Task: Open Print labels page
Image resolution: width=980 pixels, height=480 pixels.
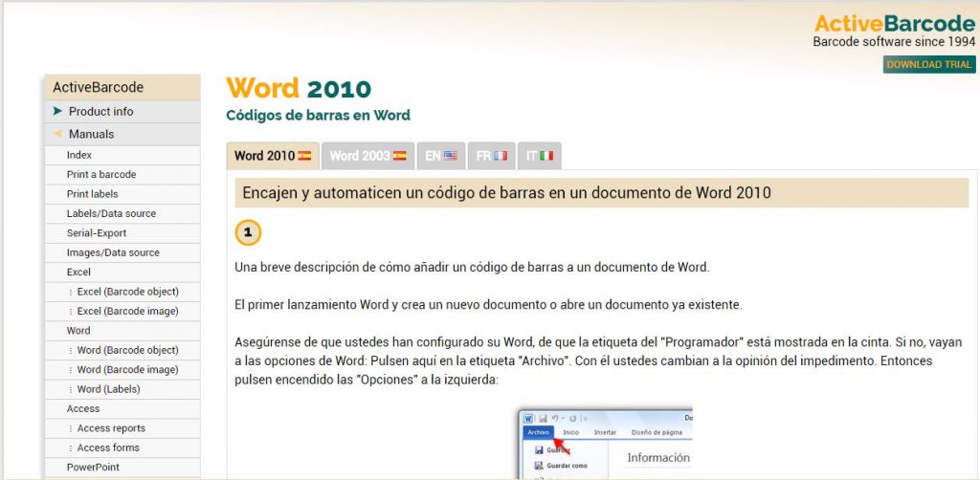Action: point(122,194)
